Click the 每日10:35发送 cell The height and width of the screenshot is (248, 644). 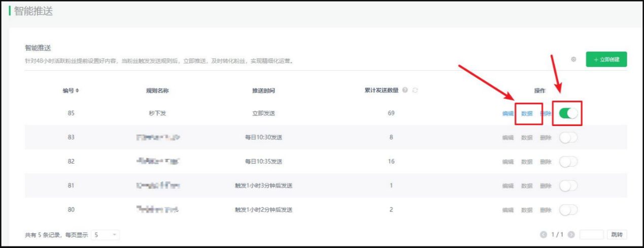click(x=263, y=162)
